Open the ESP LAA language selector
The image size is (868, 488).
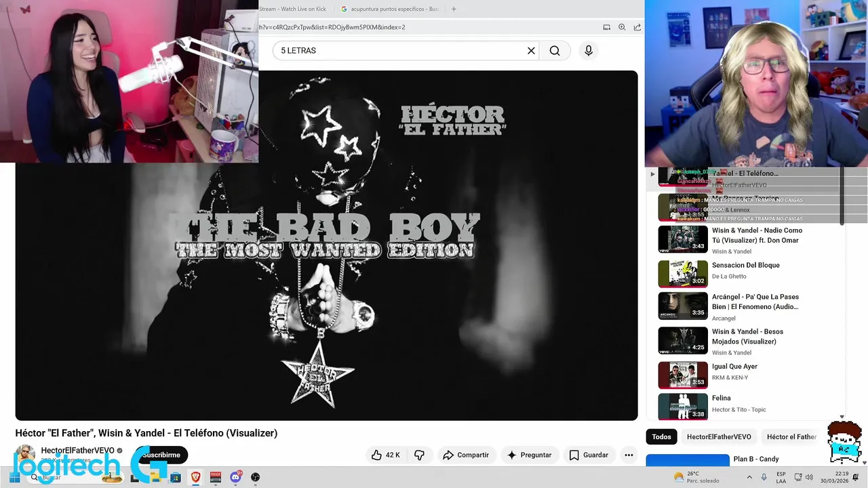point(781,477)
